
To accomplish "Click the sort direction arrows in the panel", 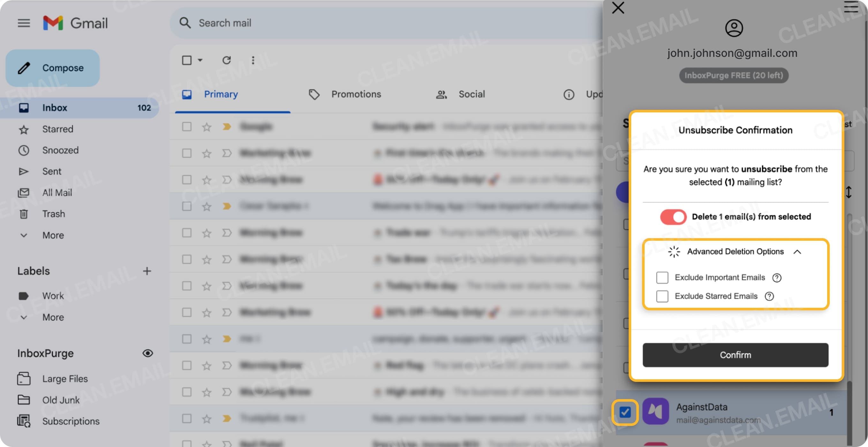I will click(849, 192).
